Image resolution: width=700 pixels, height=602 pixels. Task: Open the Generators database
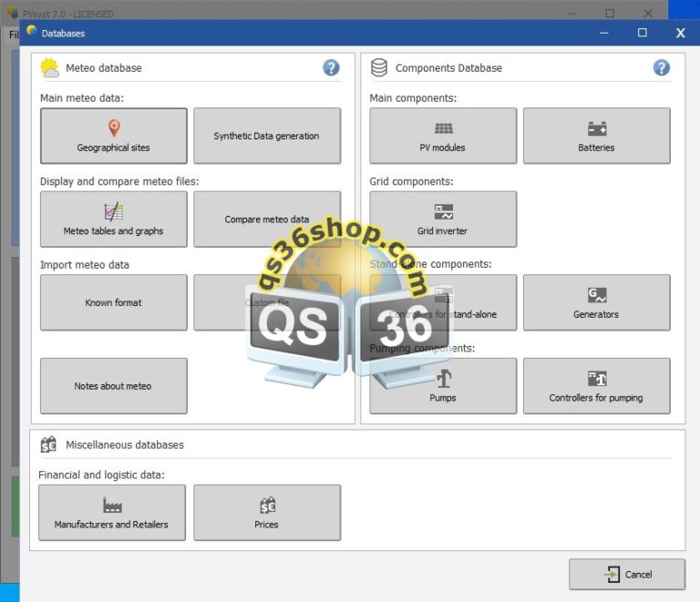(596, 302)
